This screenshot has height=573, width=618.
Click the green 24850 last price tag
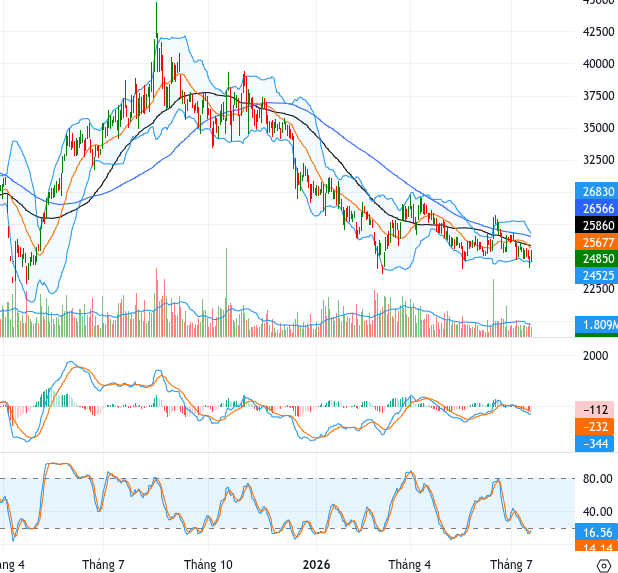click(596, 259)
